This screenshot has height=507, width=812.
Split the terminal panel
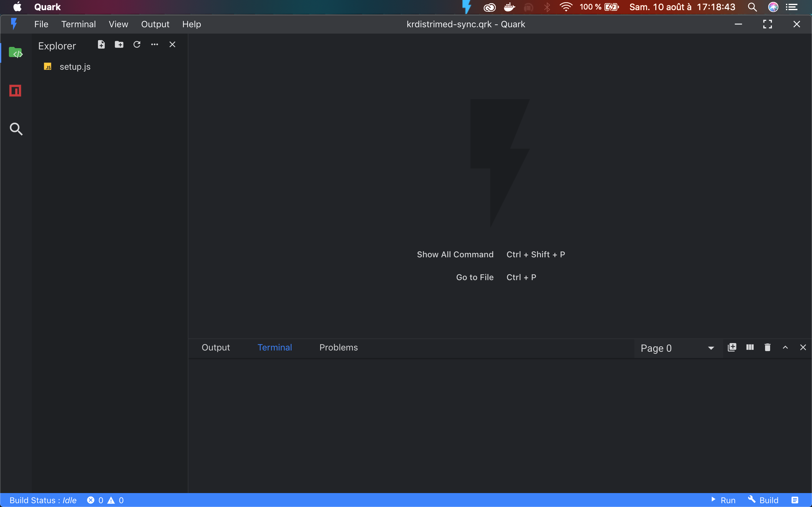pos(750,347)
